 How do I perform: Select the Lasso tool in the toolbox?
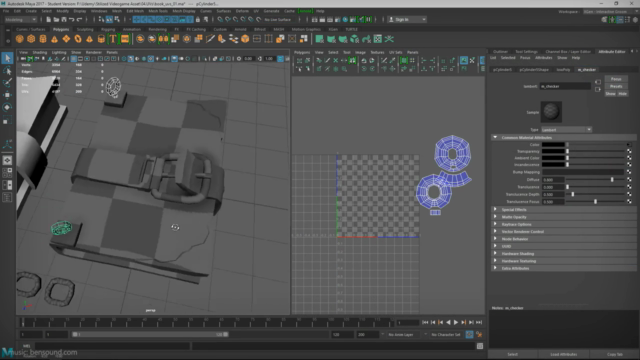click(x=7, y=70)
